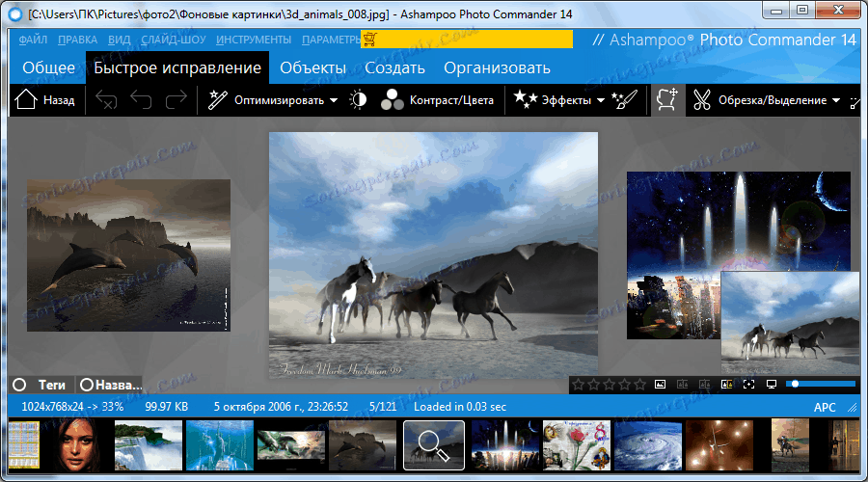The height and width of the screenshot is (482, 868).
Task: Click the Оптимизировать magic wand button
Action: [266, 100]
